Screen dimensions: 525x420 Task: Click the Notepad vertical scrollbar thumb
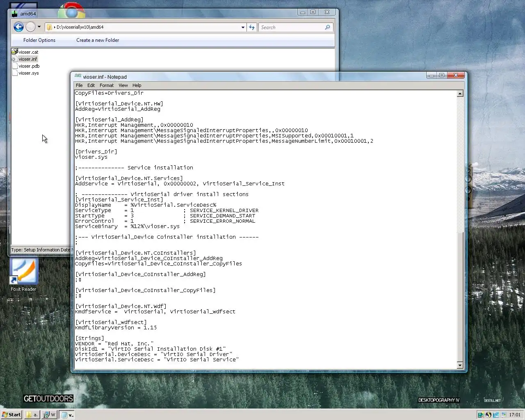pyautogui.click(x=460, y=297)
